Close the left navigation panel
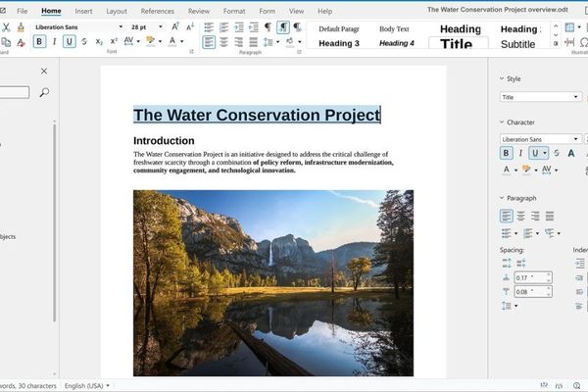The image size is (588, 392). point(43,71)
